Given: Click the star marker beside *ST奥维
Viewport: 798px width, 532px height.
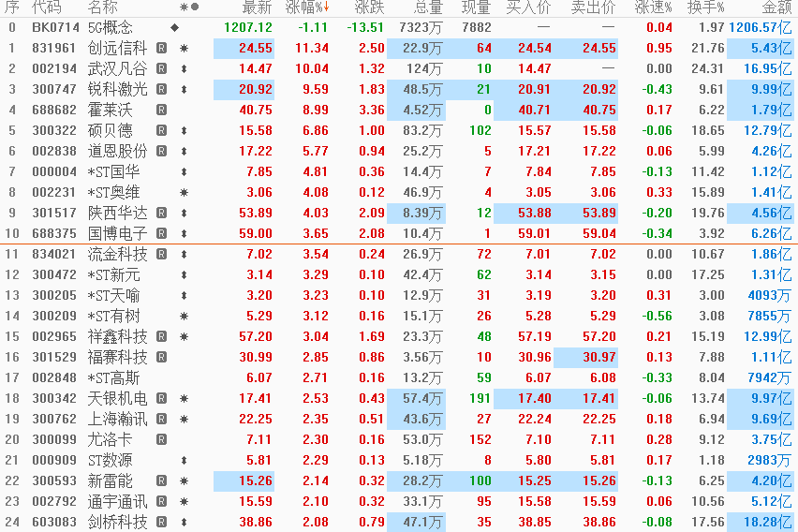Looking at the screenshot, I should (185, 192).
